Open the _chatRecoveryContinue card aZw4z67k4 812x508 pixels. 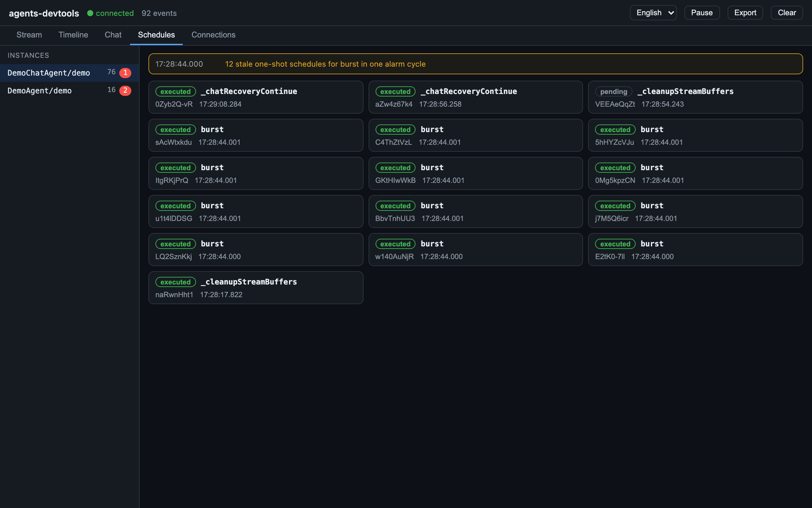[x=475, y=97]
